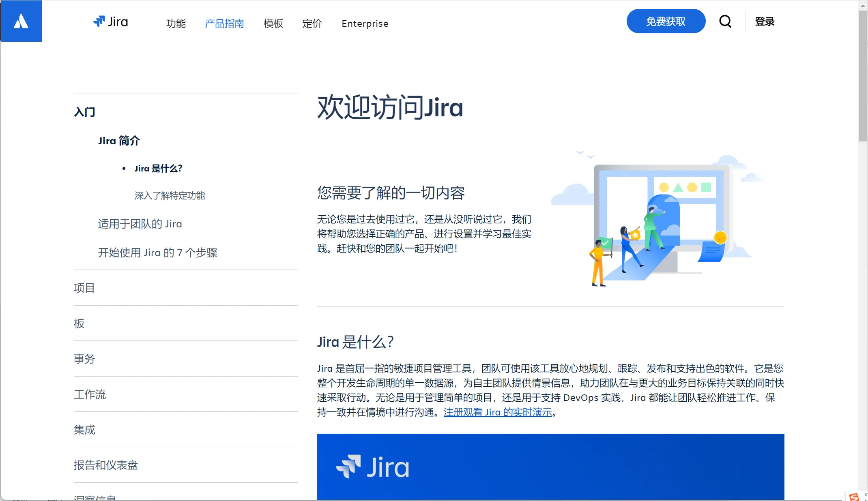Collapse the 入门 sidebar section
868x501 pixels.
[x=84, y=112]
